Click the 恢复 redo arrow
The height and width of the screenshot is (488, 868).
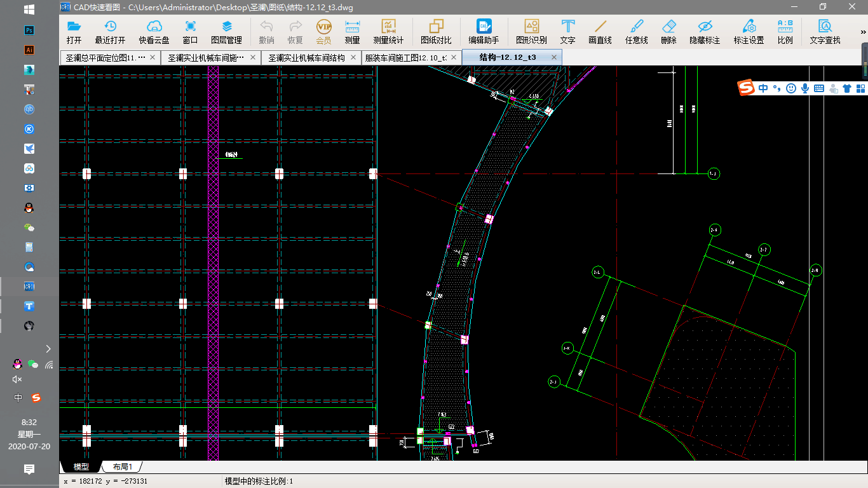click(295, 31)
